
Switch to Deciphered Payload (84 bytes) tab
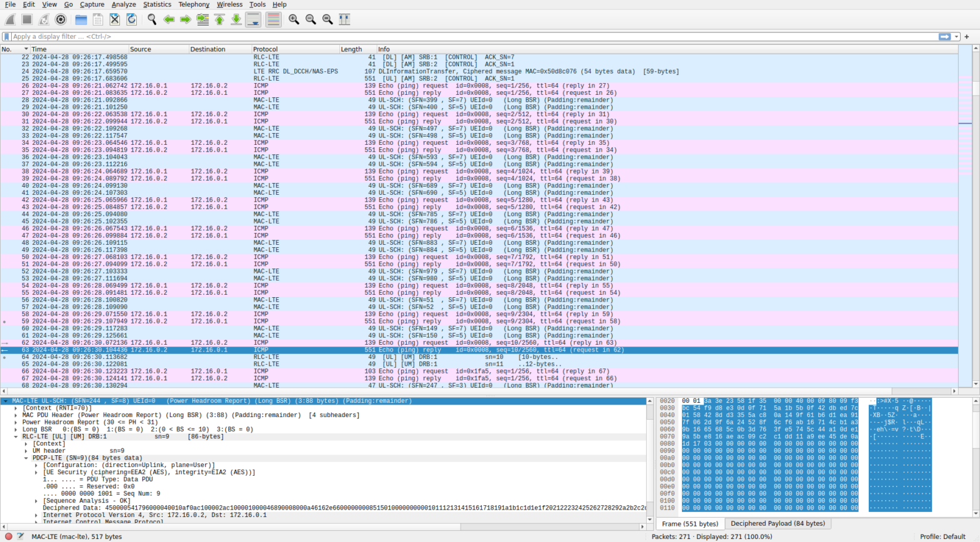click(777, 524)
